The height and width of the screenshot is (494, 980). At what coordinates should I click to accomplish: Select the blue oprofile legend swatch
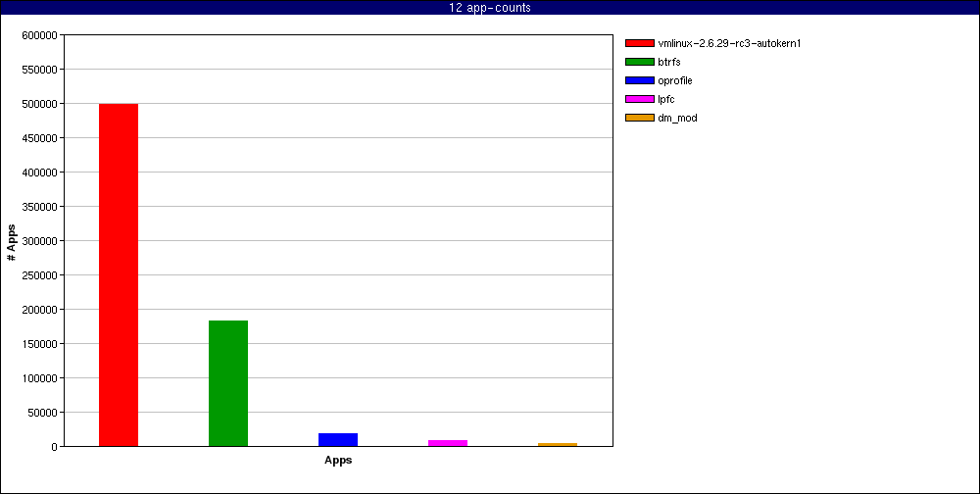click(639, 80)
